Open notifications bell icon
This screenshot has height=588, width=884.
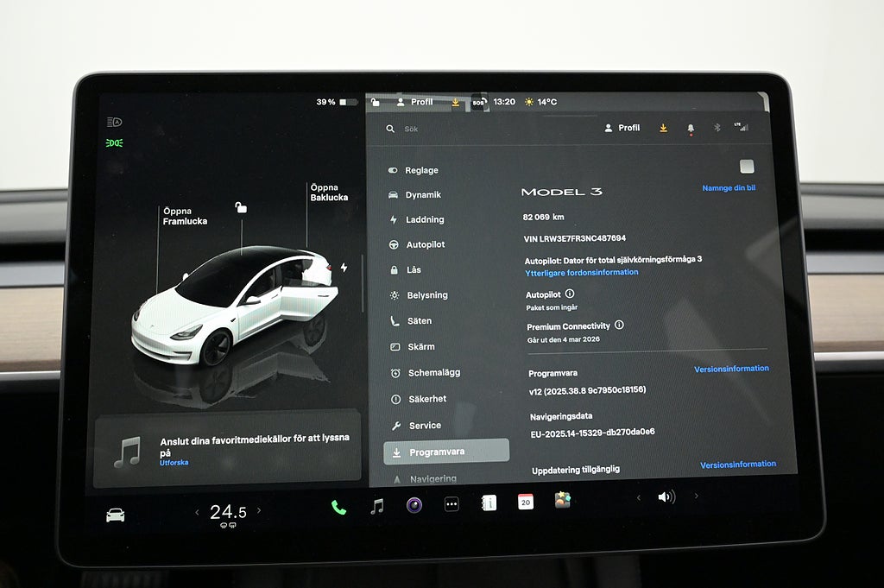[x=690, y=128]
